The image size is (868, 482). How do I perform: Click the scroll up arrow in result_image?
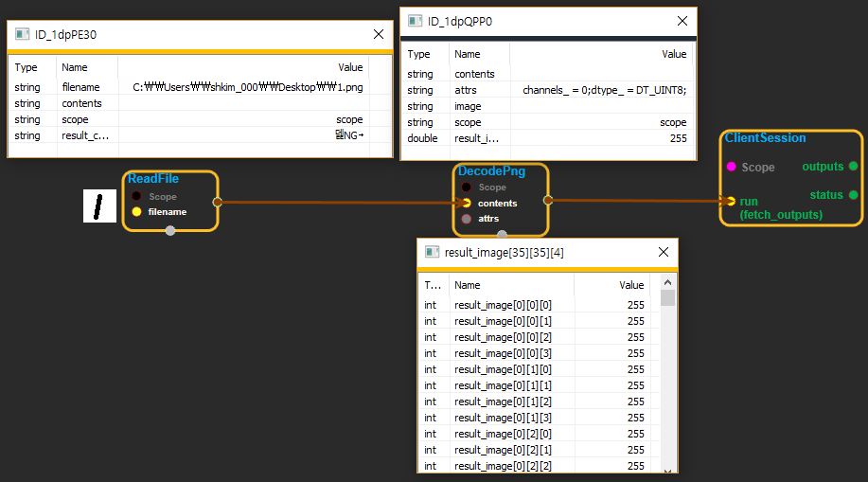667,282
